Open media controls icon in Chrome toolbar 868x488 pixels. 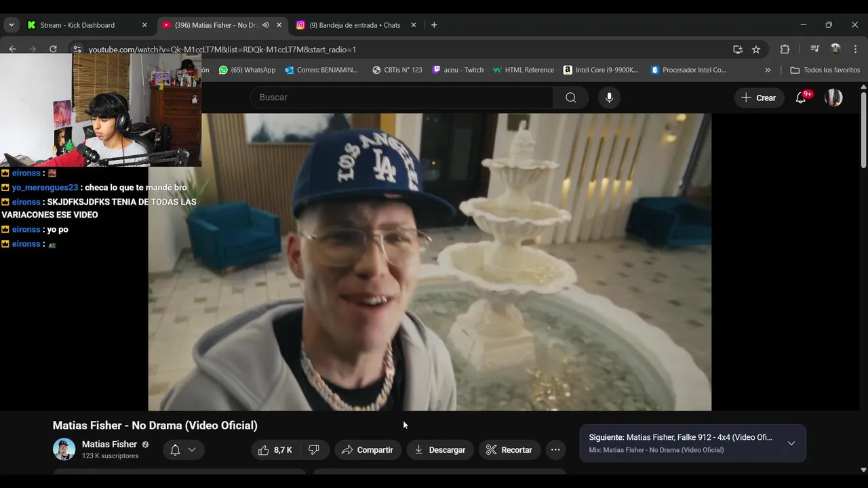[815, 49]
